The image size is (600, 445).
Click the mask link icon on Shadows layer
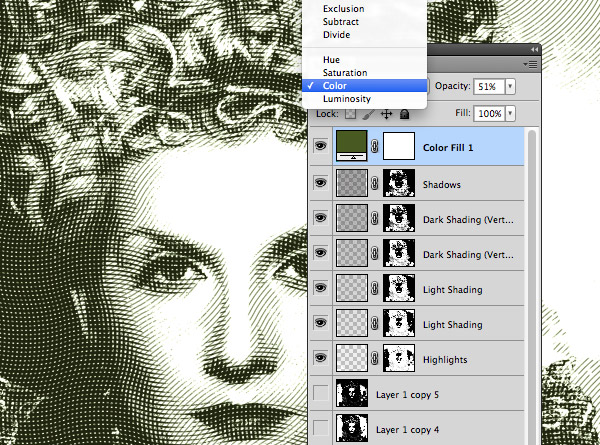(x=374, y=184)
